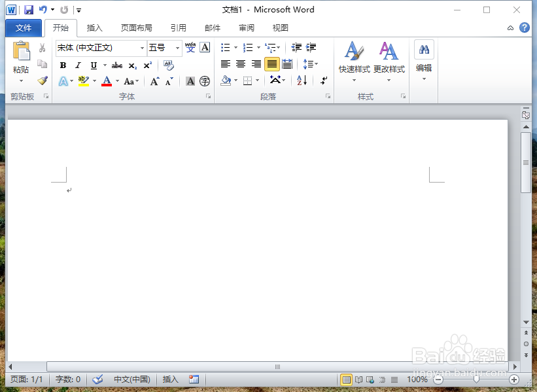Toggle display of paragraph marks
This screenshot has width=537, height=392.
pos(322,80)
